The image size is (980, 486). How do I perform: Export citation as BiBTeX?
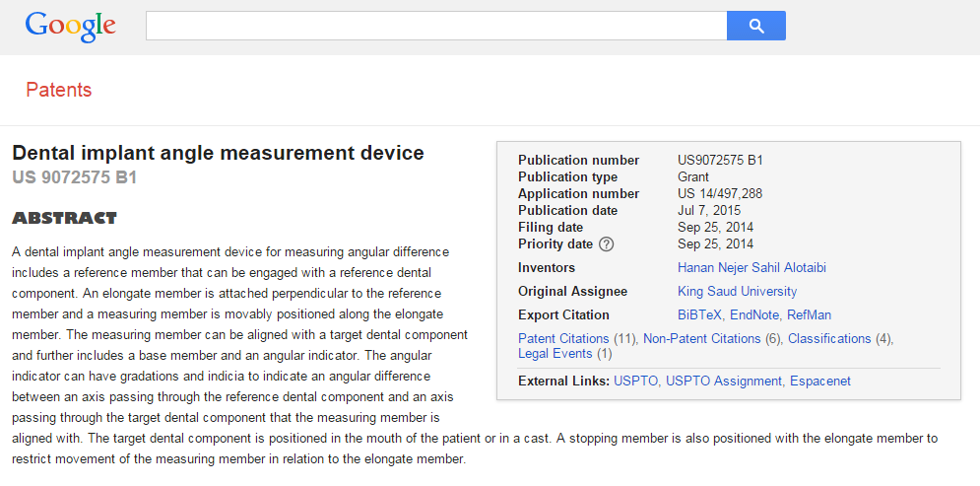tap(699, 315)
